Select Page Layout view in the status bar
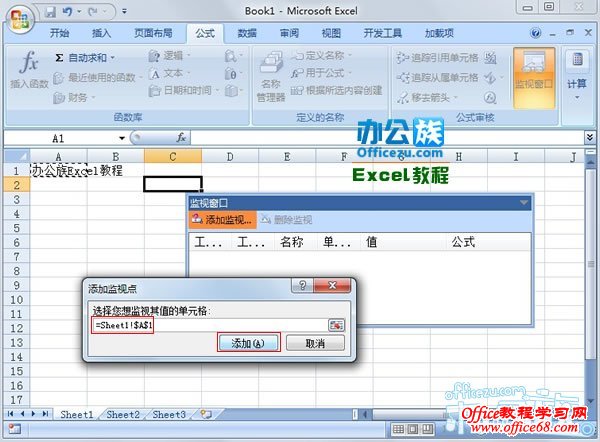Image resolution: width=600 pixels, height=442 pixels. [x=413, y=429]
